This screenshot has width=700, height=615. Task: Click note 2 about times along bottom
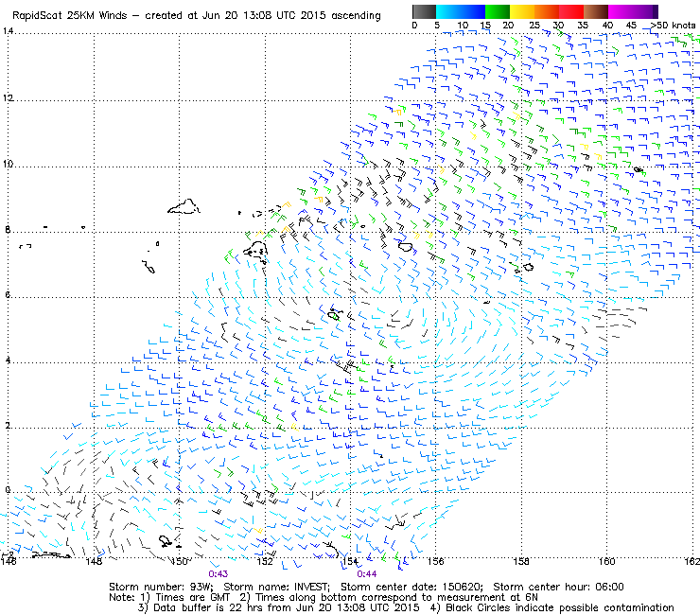[389, 598]
